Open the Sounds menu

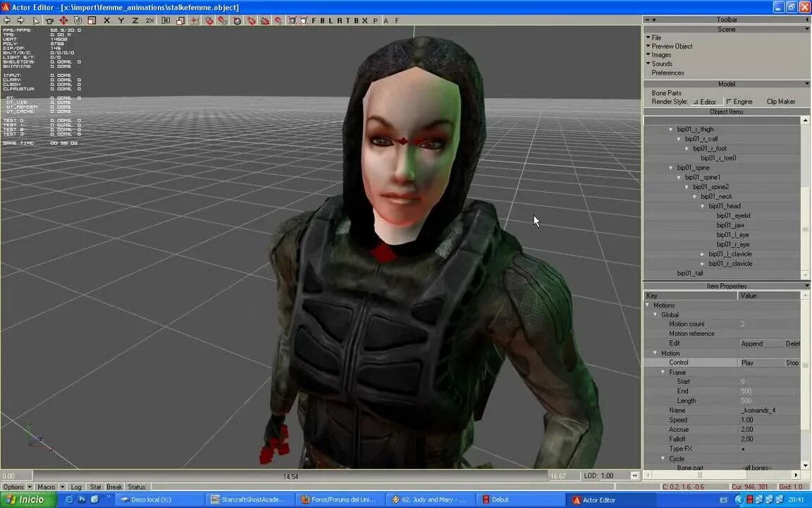(x=661, y=64)
